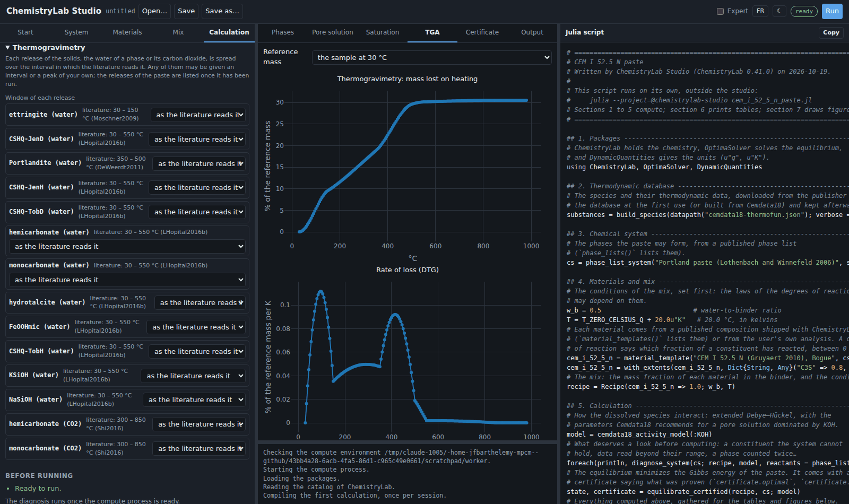Open the Start tab
The width and height of the screenshot is (849, 504).
tap(25, 32)
